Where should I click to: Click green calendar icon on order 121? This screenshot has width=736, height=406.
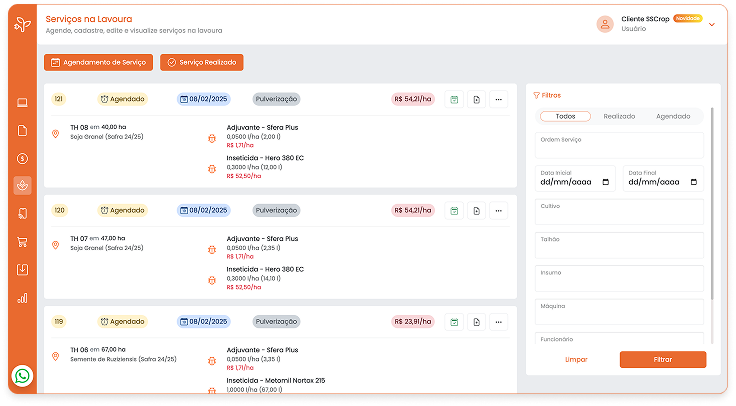pyautogui.click(x=454, y=99)
